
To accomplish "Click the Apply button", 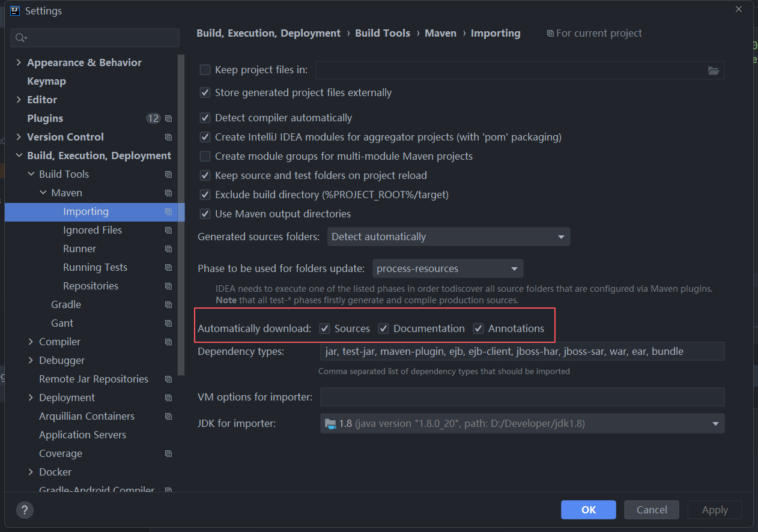I will pos(715,510).
